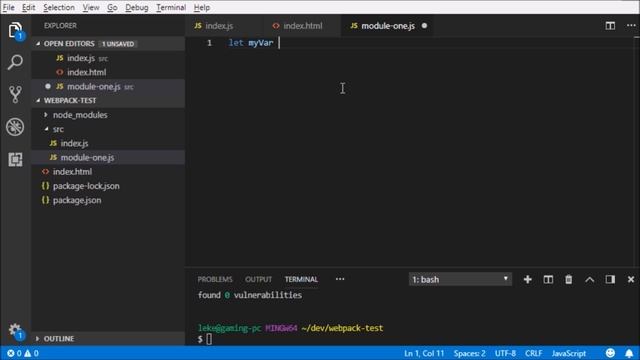The image size is (640, 360).
Task: Split the terminal pane
Action: point(548,280)
